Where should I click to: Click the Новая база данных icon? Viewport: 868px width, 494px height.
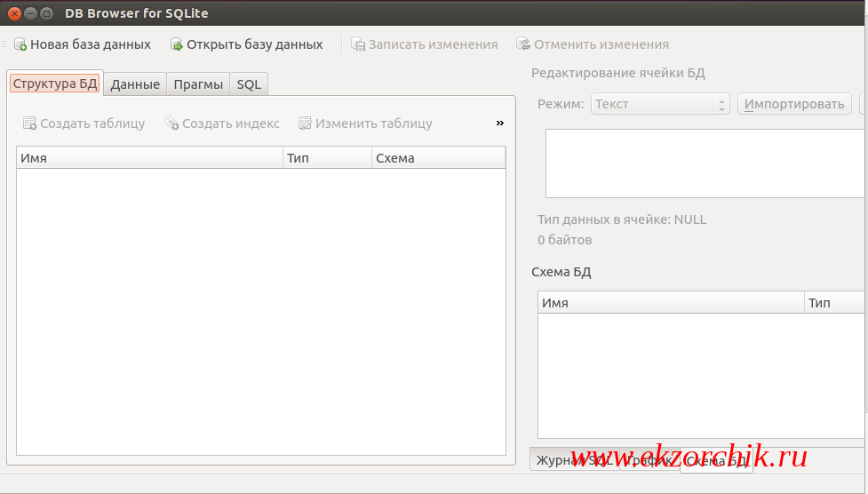coord(20,44)
